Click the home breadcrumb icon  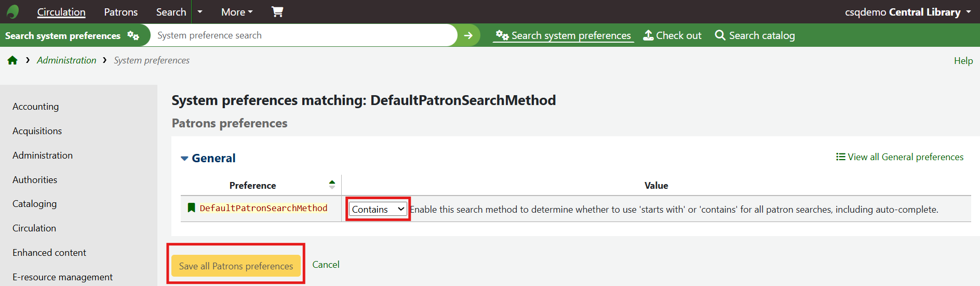pos(12,60)
